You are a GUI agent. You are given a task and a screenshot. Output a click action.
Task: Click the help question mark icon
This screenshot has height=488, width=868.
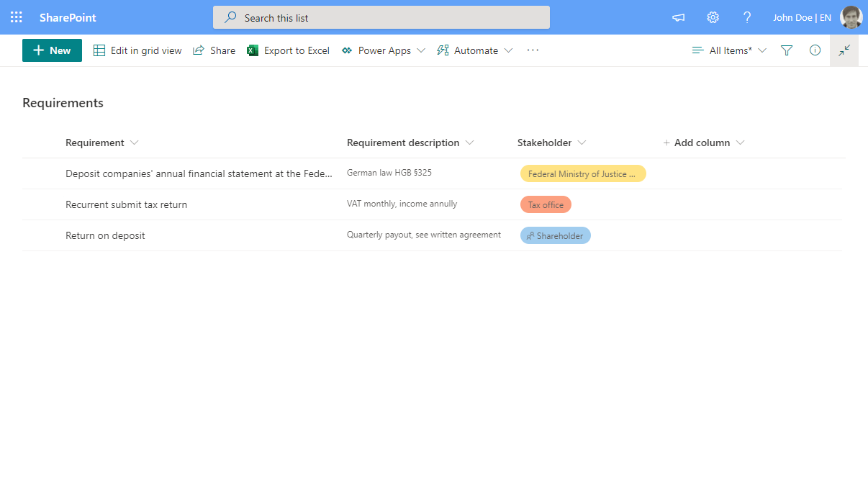747,17
